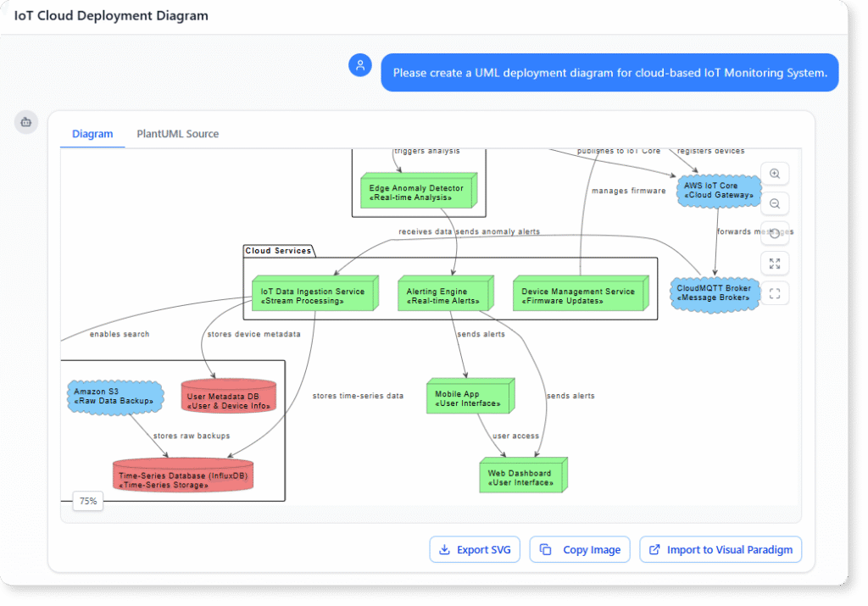Click the zoom-out magnifier icon
This screenshot has height=606, width=868.
[x=775, y=203]
